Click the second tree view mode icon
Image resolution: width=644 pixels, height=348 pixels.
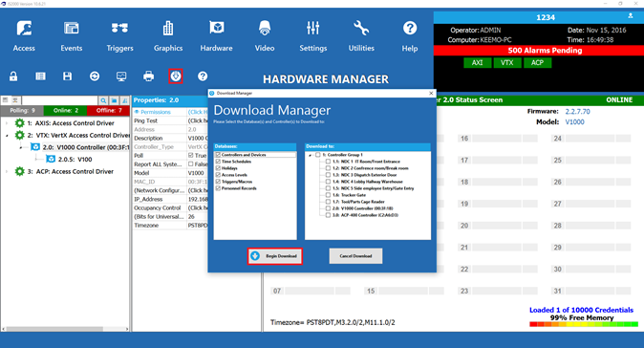(15, 99)
